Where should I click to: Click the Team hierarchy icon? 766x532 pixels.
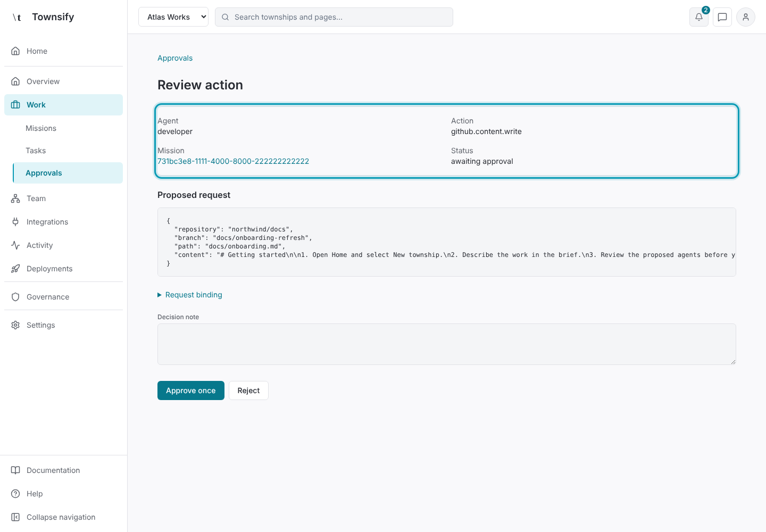[x=15, y=198]
